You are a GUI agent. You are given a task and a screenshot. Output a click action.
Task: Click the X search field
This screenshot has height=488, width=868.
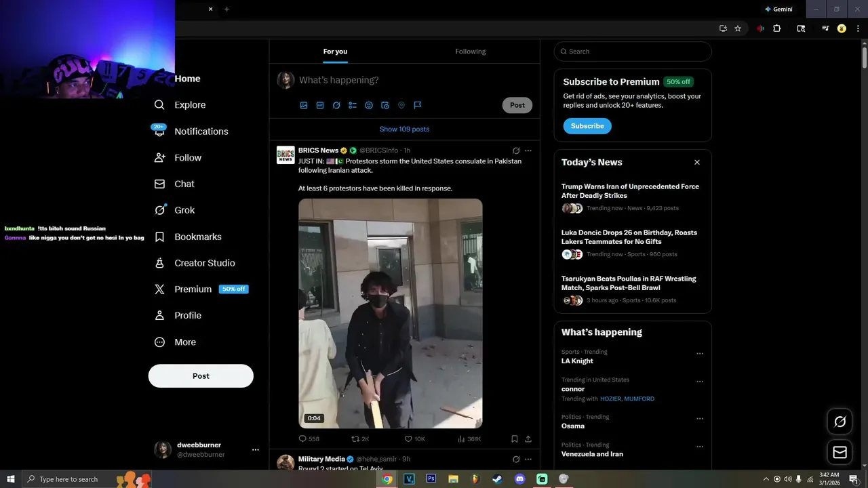pos(633,52)
